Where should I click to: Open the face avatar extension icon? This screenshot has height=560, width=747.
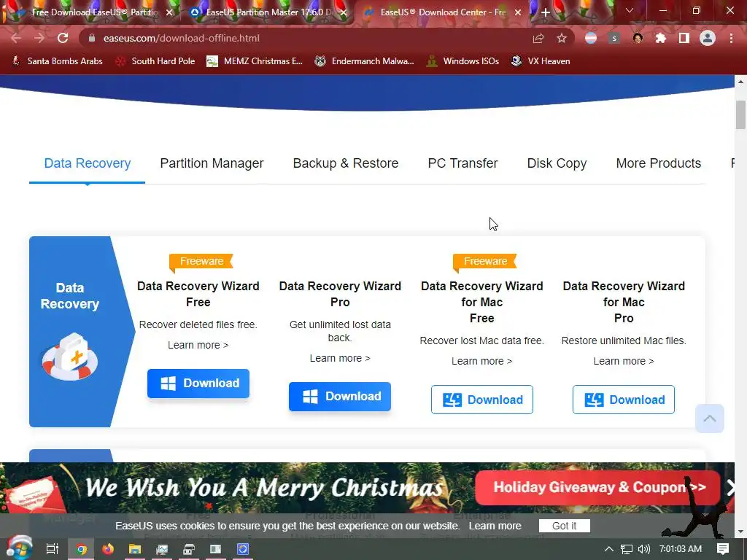coord(638,38)
